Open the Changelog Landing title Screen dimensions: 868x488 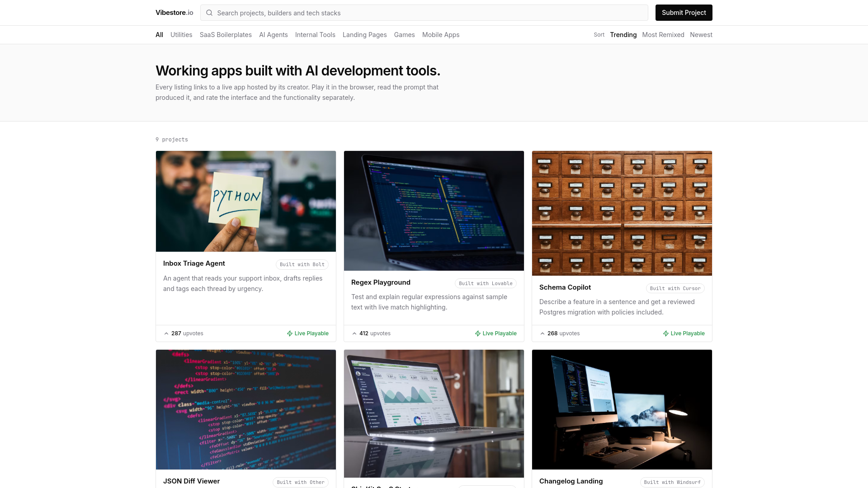[x=571, y=481]
